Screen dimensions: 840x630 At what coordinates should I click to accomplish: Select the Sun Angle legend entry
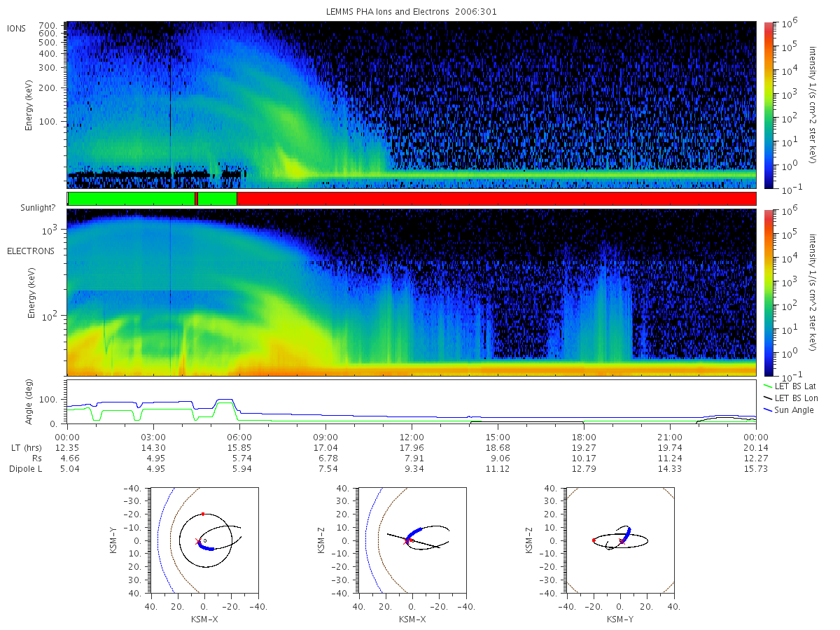pos(789,409)
